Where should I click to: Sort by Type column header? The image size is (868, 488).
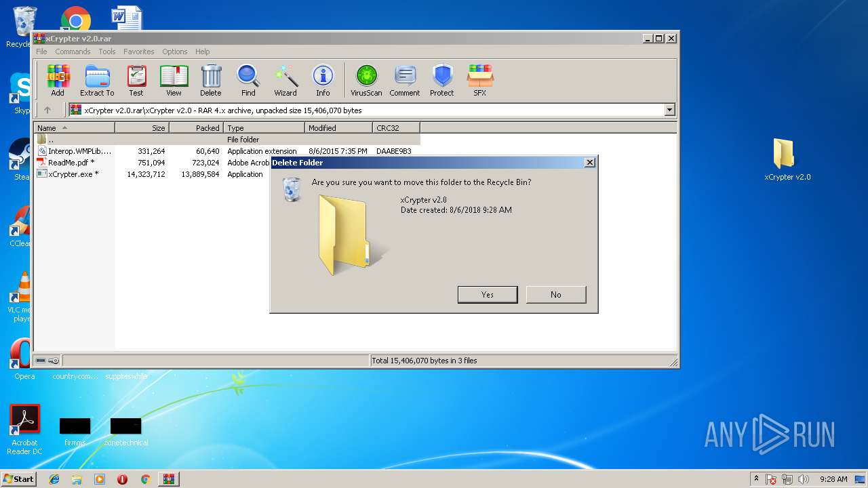[x=264, y=127]
